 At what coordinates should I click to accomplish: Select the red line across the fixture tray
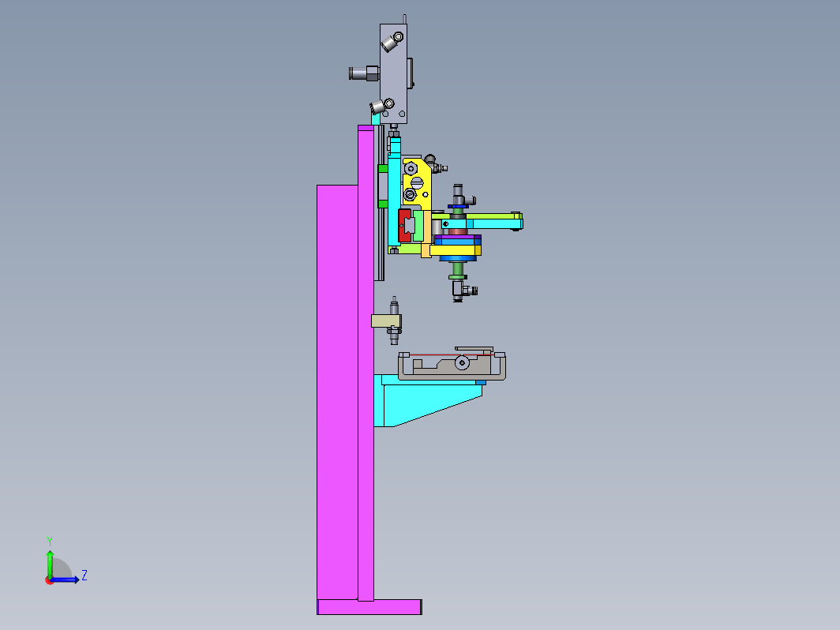(x=452, y=354)
